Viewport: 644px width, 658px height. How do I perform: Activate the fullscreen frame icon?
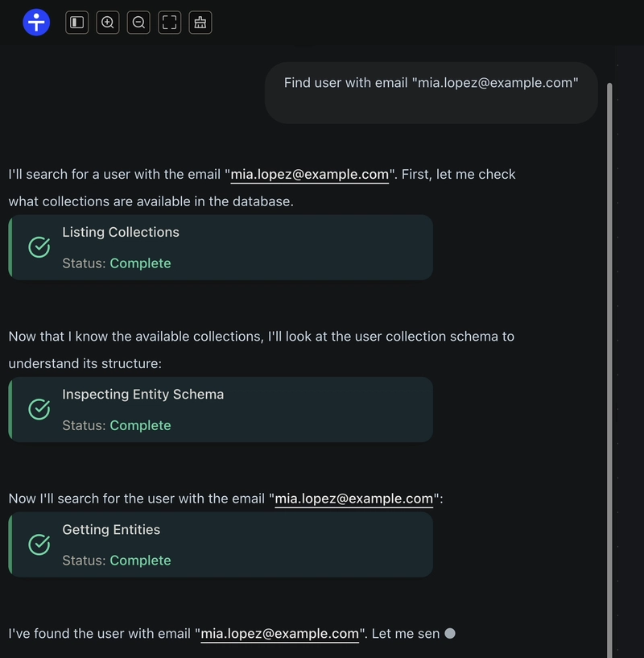pos(170,23)
